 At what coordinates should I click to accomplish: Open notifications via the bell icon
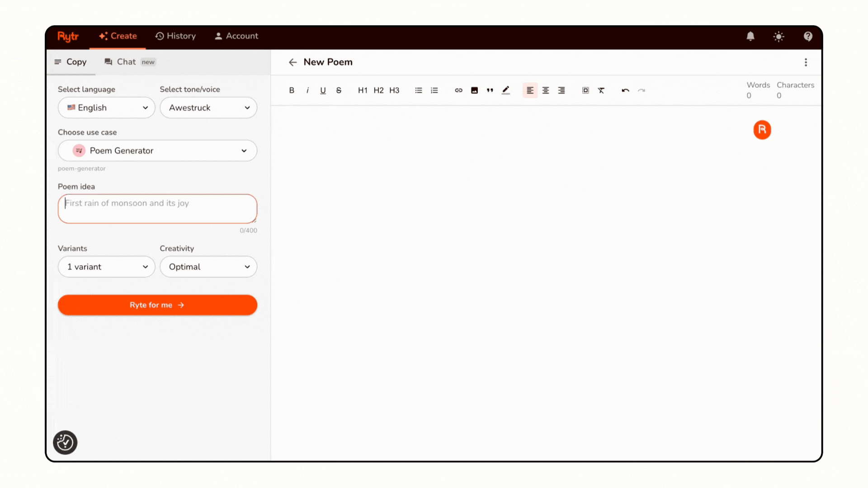750,37
